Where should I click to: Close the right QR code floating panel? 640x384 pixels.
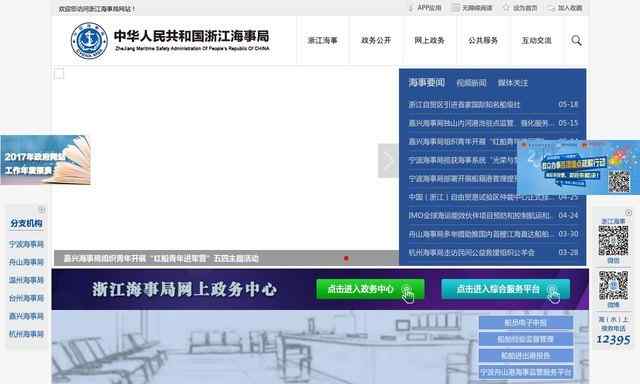pos(629,213)
